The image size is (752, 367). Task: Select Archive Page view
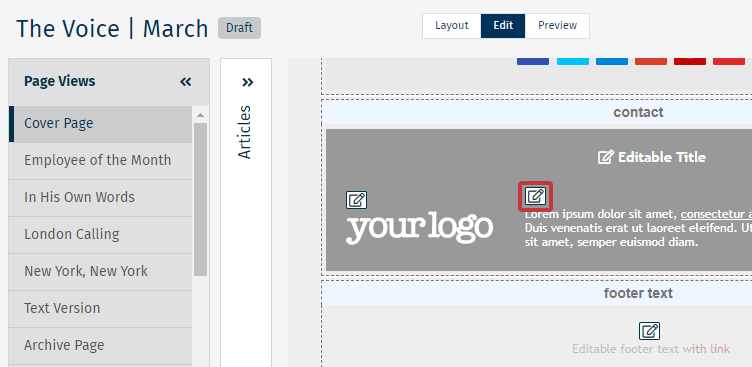pyautogui.click(x=101, y=345)
